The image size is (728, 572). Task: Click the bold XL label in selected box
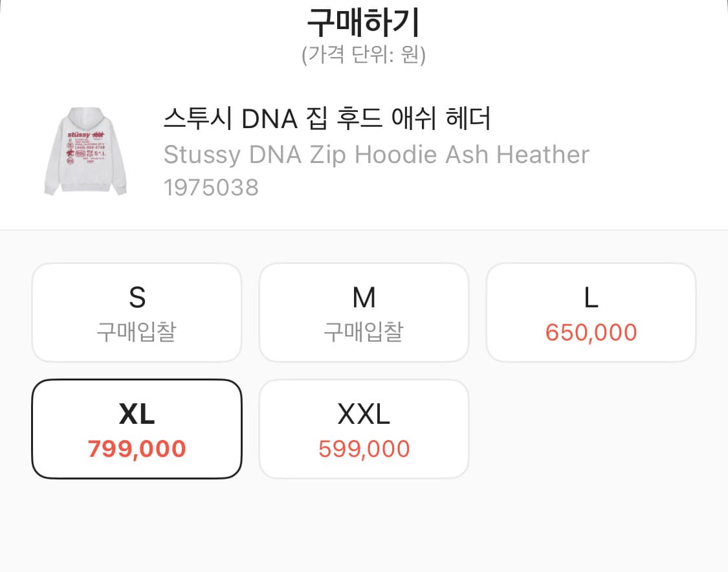click(x=137, y=414)
